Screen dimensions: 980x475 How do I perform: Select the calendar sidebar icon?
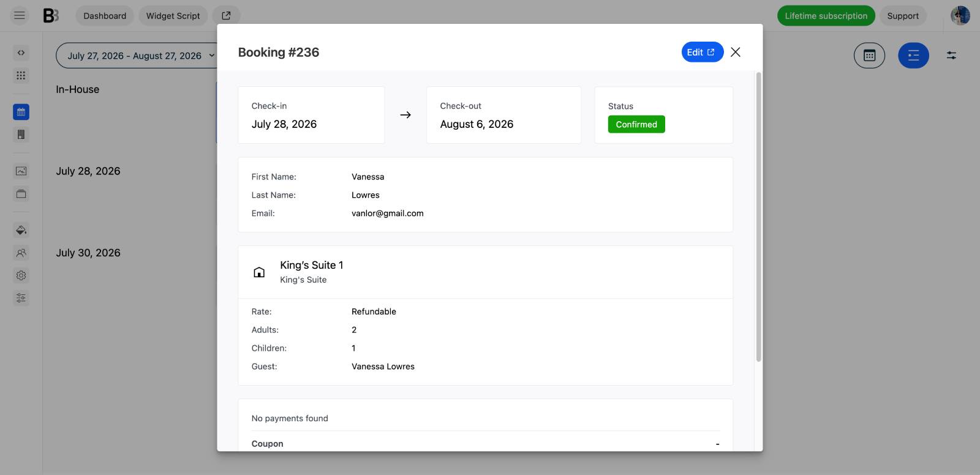[x=21, y=112]
